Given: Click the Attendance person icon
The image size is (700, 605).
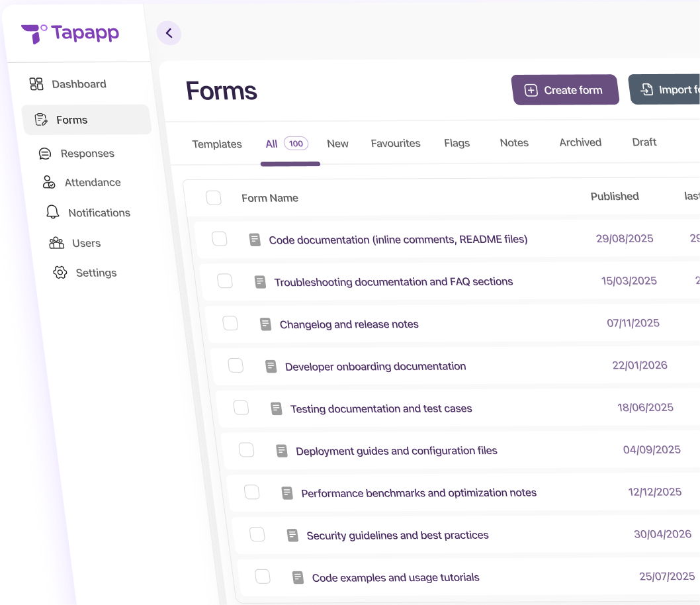Looking at the screenshot, I should (x=49, y=182).
